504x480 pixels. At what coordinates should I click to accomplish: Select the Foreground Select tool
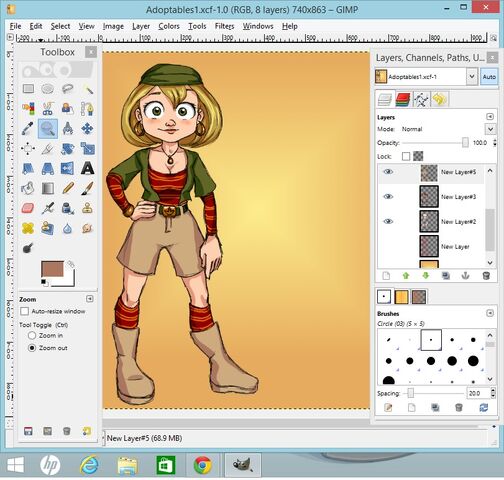(68, 109)
